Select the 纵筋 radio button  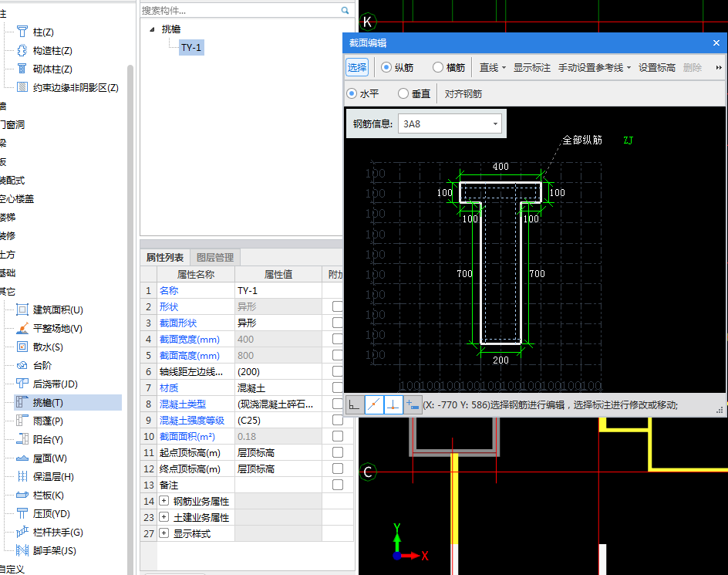(386, 67)
